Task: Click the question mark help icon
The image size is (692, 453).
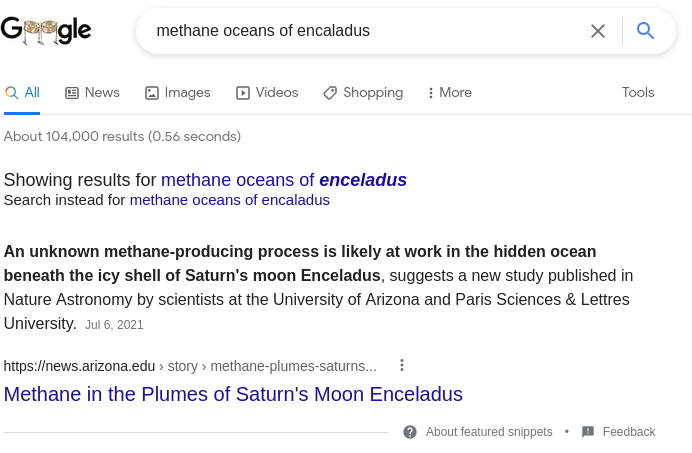Action: pos(410,432)
